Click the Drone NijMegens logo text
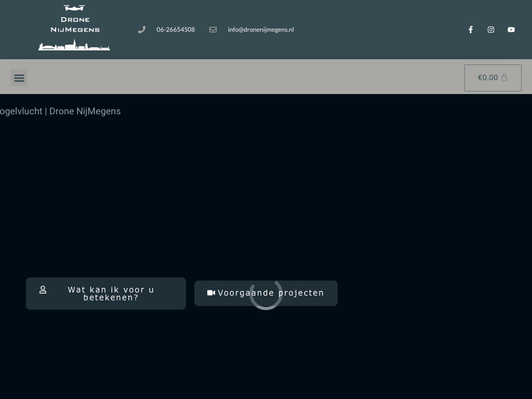This screenshot has height=399, width=532. pyautogui.click(x=75, y=25)
